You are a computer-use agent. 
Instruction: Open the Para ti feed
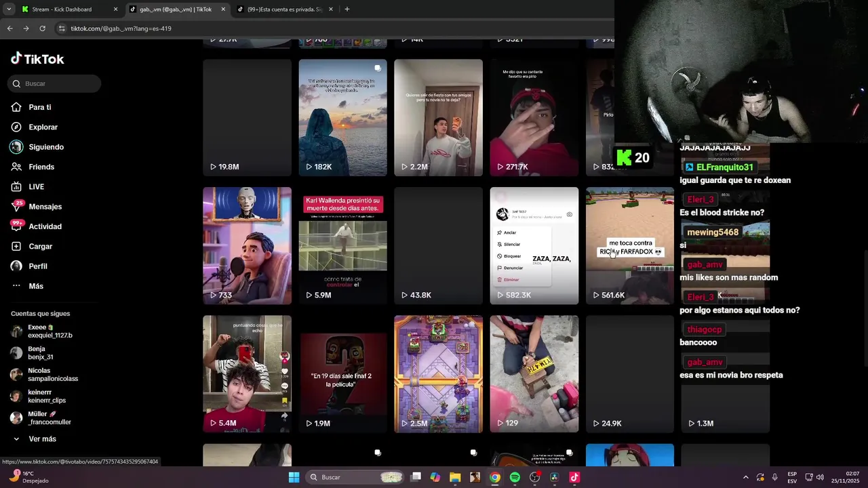tap(31, 107)
